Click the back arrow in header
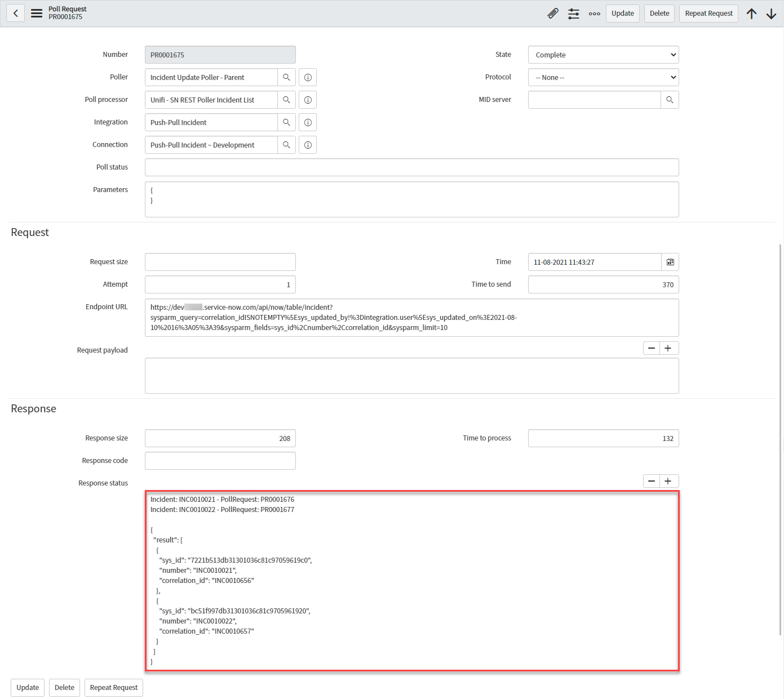The width and height of the screenshot is (784, 699). (x=16, y=13)
